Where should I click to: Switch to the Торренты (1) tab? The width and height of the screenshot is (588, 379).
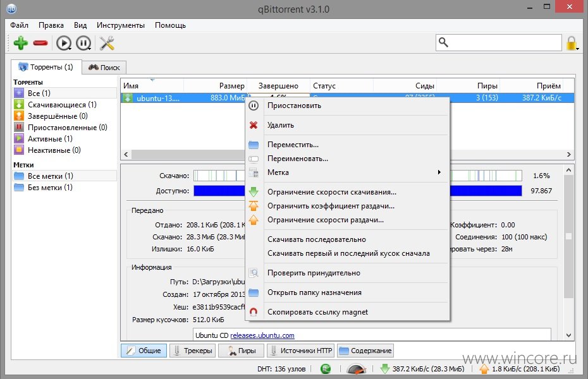tap(46, 67)
